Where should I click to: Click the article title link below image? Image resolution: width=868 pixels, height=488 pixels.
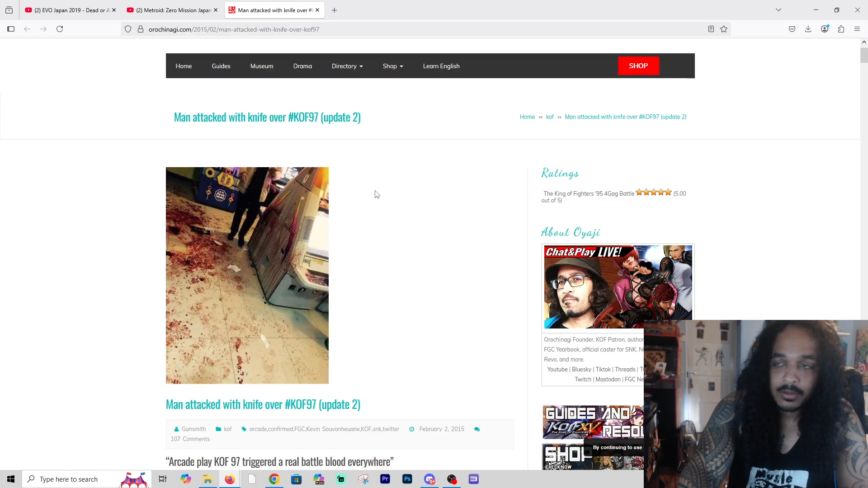click(263, 404)
